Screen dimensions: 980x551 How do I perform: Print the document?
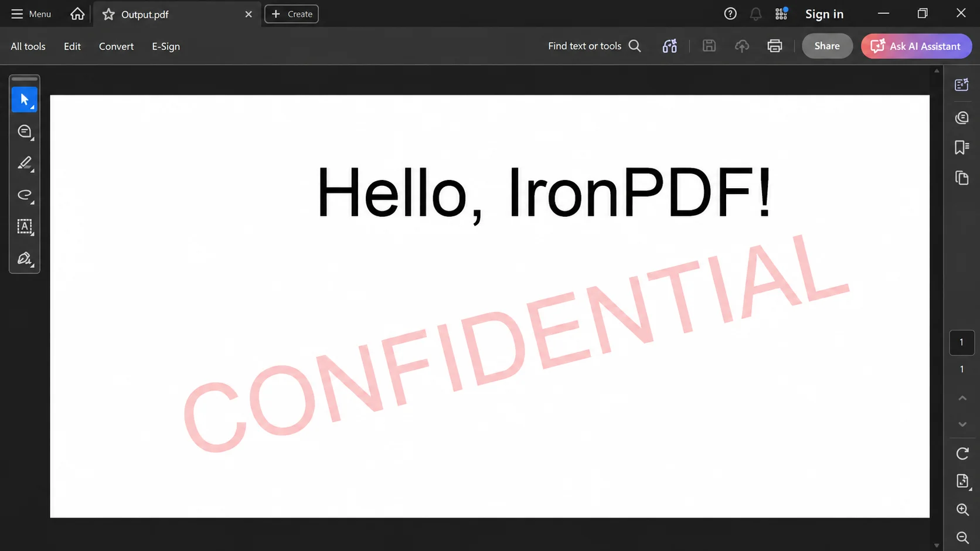pyautogui.click(x=775, y=46)
